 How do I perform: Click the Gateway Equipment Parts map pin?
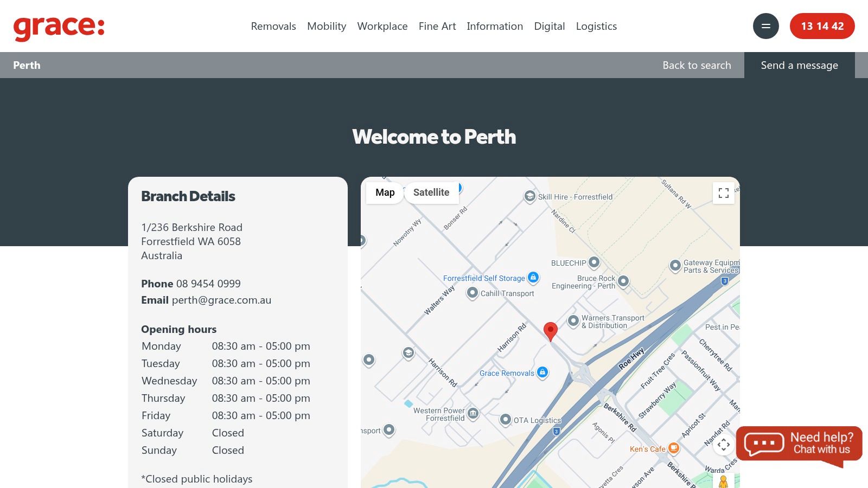tap(675, 266)
